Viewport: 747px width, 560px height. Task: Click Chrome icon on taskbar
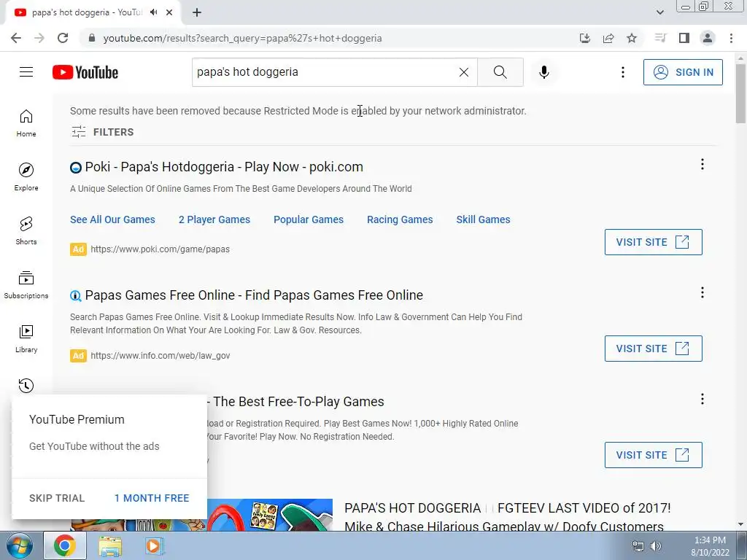64,545
